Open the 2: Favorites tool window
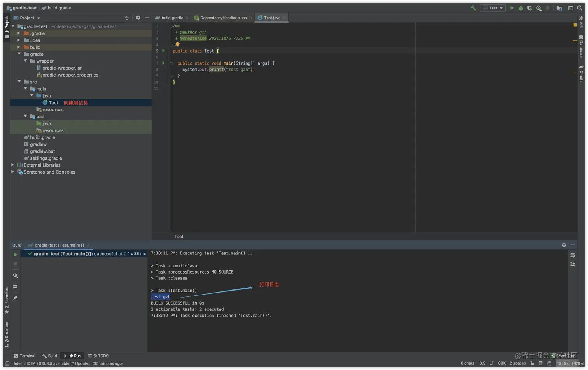Screen dimensions: 588x370 (7, 300)
